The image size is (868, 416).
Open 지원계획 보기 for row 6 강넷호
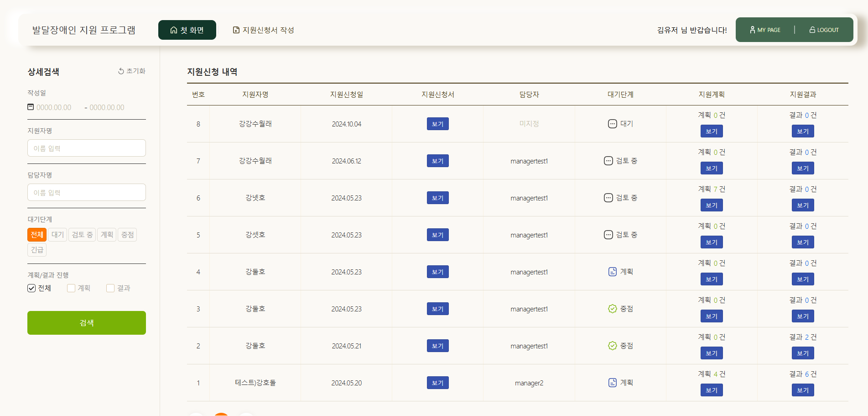(x=712, y=205)
